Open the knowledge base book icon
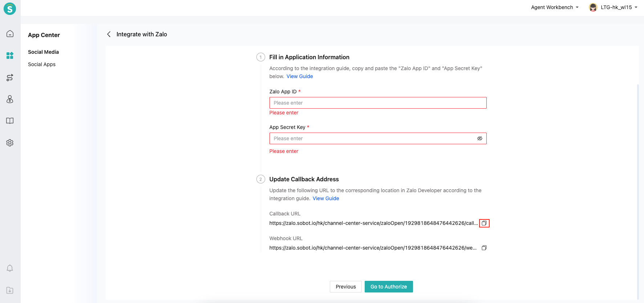This screenshot has width=644, height=303. 10,121
